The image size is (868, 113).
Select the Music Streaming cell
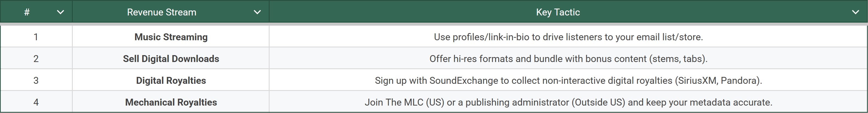click(x=171, y=37)
